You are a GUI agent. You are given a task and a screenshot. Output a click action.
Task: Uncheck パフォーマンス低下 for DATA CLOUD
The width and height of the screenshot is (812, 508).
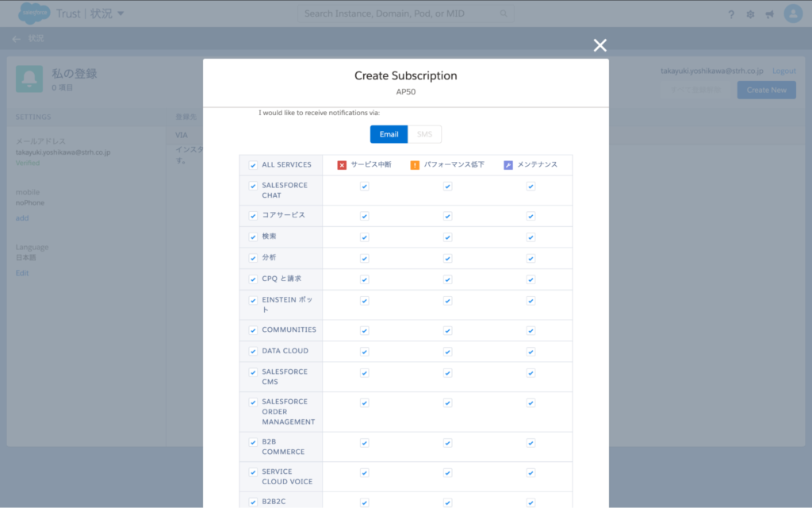pyautogui.click(x=447, y=352)
